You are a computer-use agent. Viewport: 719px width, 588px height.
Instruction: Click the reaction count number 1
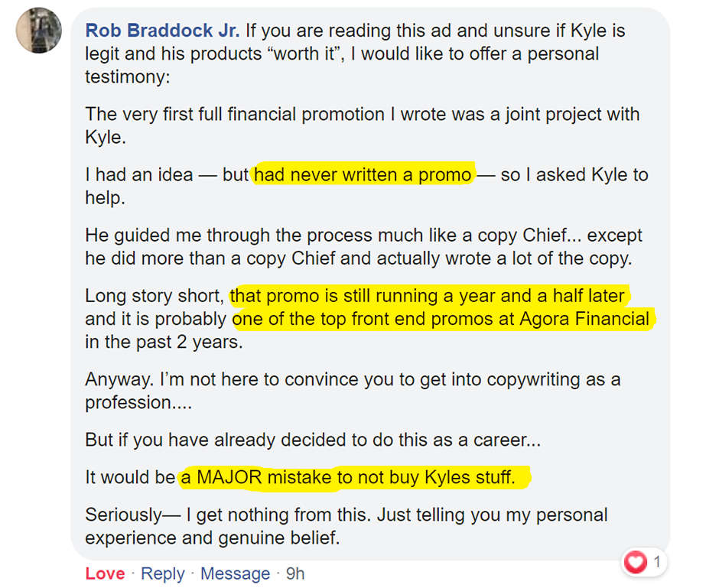pos(656,564)
